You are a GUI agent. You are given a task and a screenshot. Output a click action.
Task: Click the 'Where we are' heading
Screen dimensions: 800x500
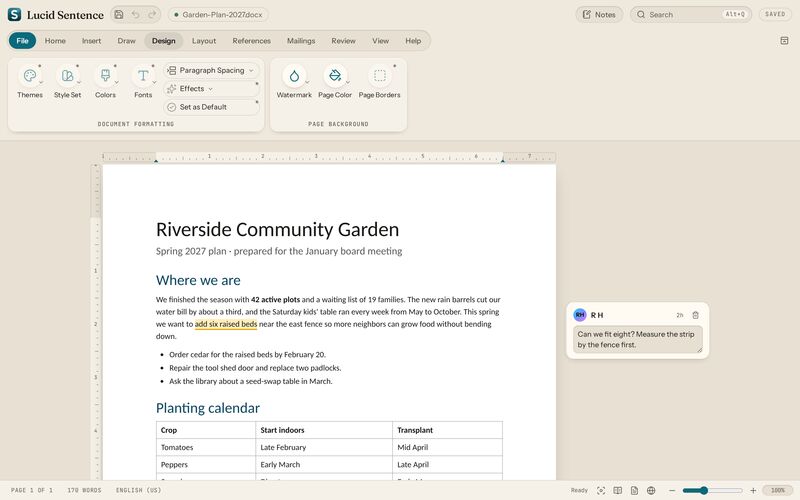point(198,280)
